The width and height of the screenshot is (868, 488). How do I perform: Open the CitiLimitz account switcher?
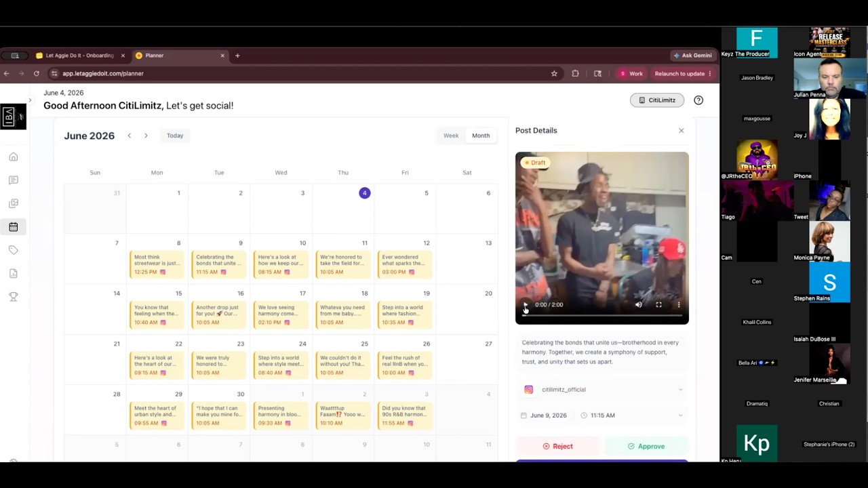pos(657,100)
